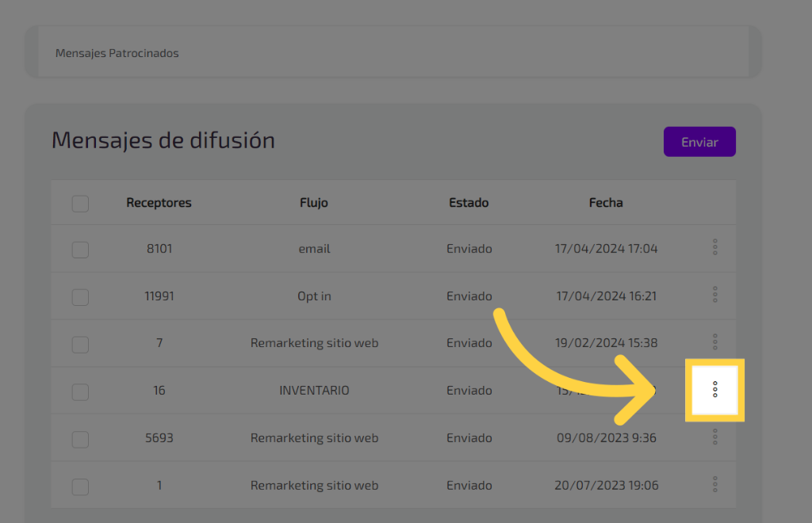Click the Flujo column header
Image resolution: width=812 pixels, height=523 pixels.
coord(314,203)
